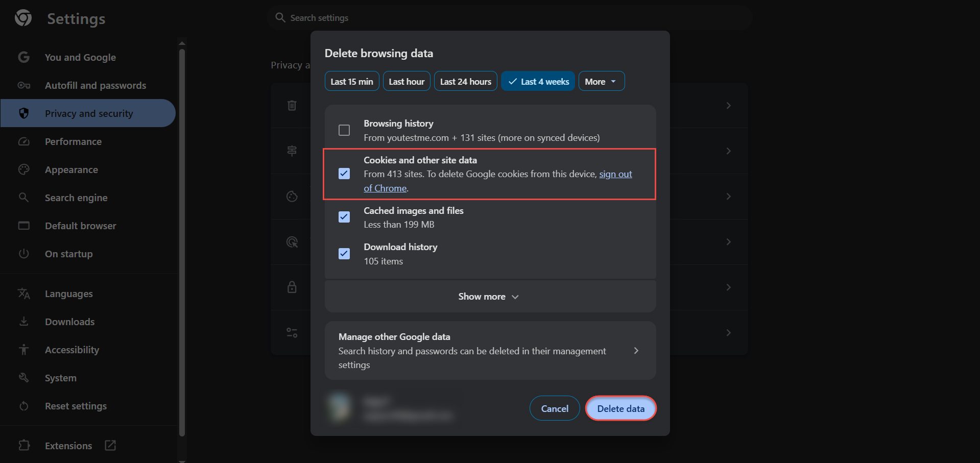Uncheck Cookies and other site data
980x463 pixels.
tap(344, 174)
